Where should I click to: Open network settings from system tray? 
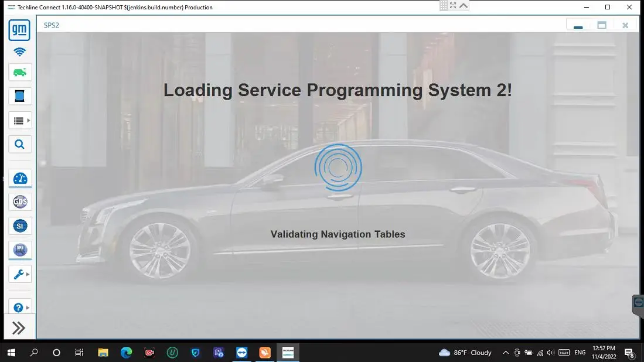pos(540,353)
